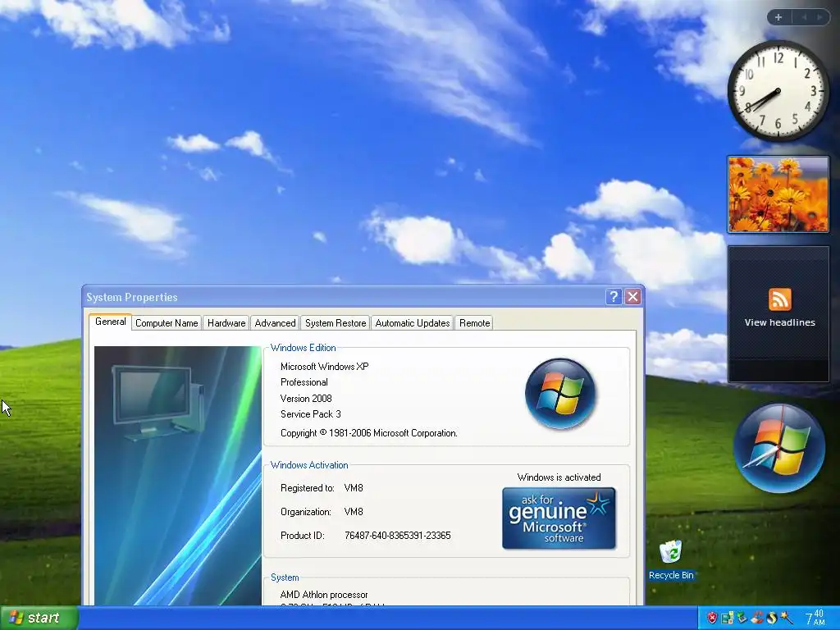Screen dimensions: 840x630
Task: Click the black S ball tray icon
Action: click(x=771, y=618)
